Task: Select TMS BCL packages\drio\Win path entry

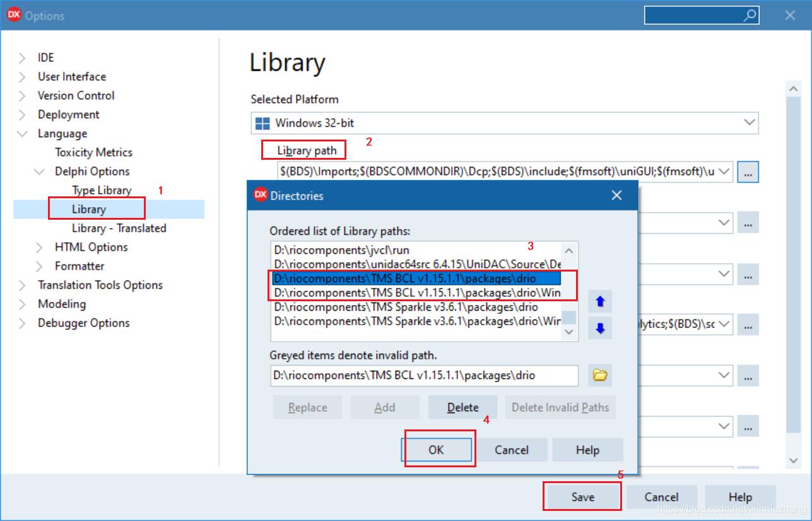Action: [415, 293]
